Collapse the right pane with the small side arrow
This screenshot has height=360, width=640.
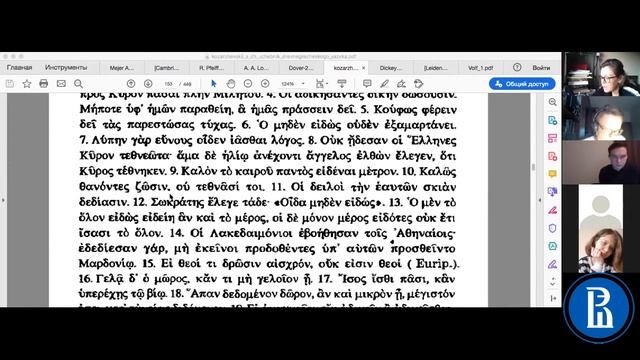coord(540,200)
